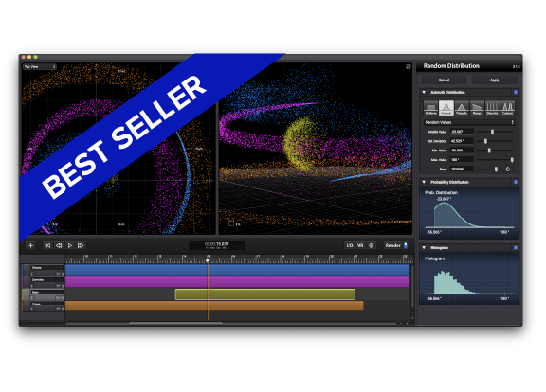Select the Uniform distribution icon
Viewport: 546px width, 392px height.
(x=430, y=108)
